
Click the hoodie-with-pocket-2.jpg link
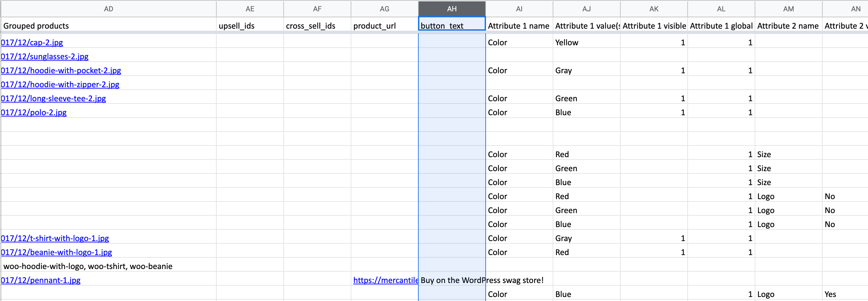(x=61, y=70)
